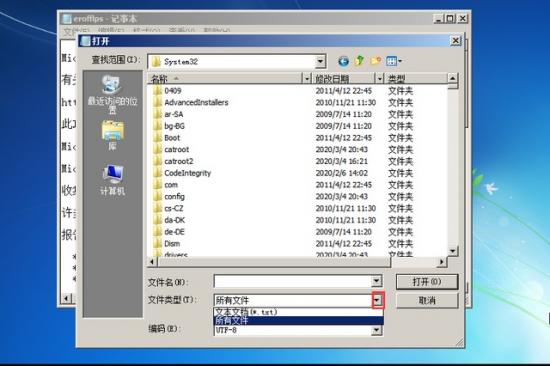Click the file name (文件名) input field

point(293,281)
